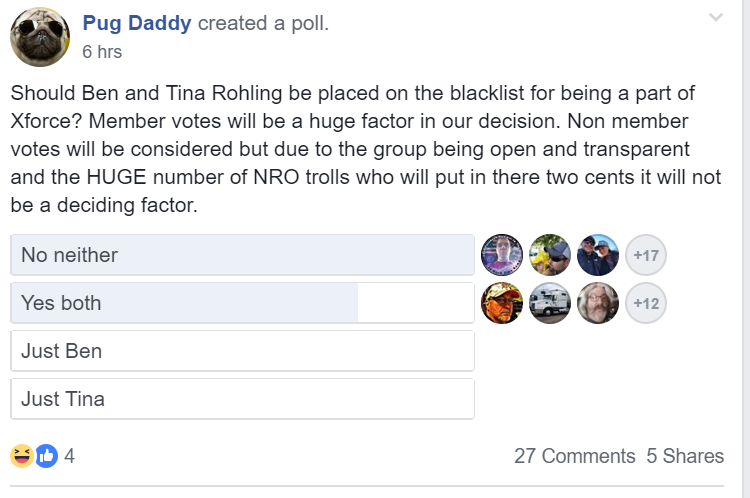
Task: Click the laughing Haha reaction icon
Action: click(x=22, y=456)
